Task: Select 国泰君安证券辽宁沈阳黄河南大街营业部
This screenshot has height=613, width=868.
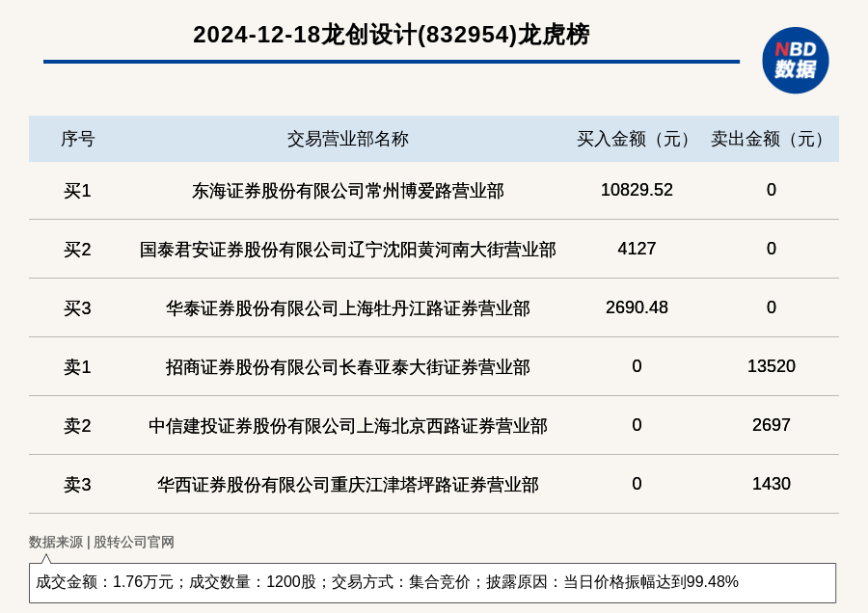Action: click(347, 250)
